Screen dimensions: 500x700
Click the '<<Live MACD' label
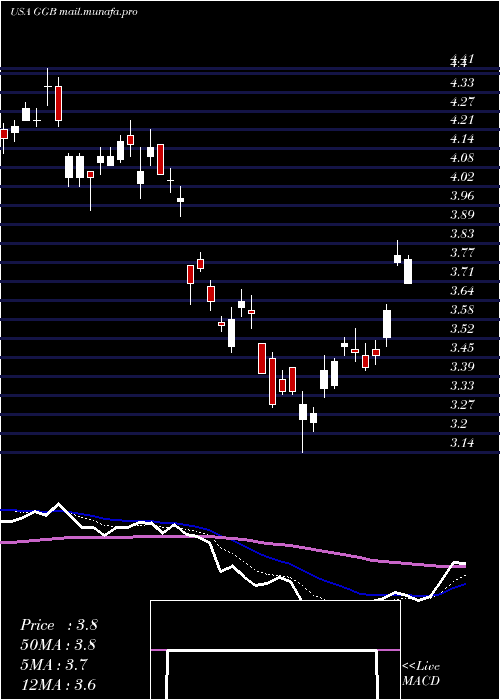(421, 674)
